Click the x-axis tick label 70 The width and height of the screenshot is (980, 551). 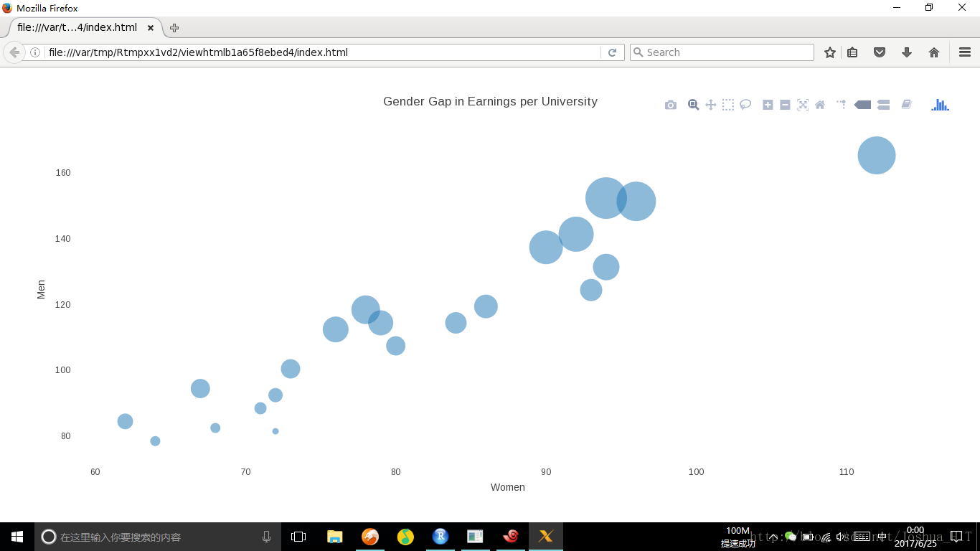click(x=245, y=472)
